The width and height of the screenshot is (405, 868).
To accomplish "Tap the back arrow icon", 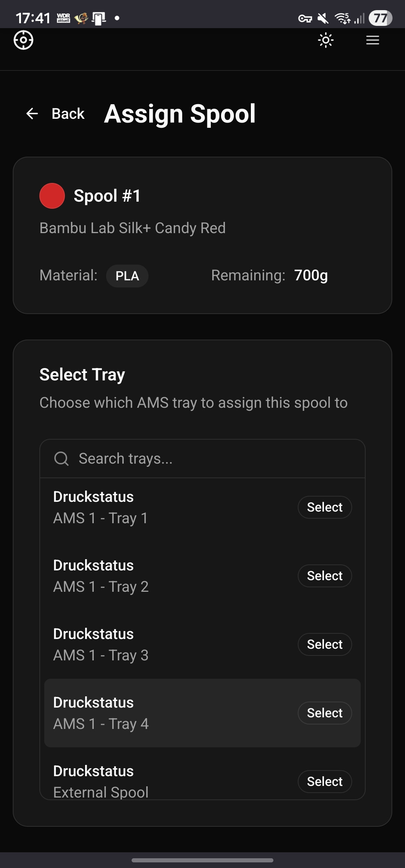I will (x=32, y=114).
